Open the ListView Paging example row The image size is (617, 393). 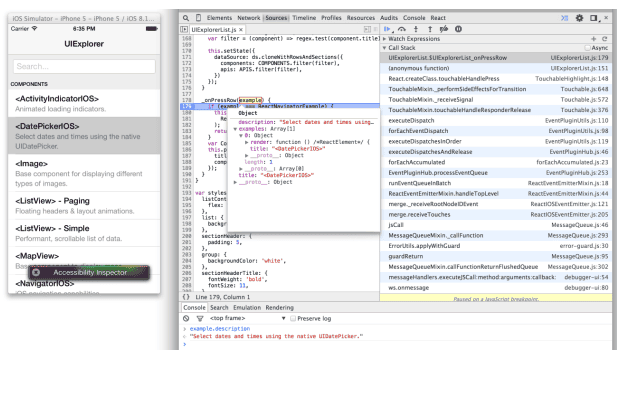[x=84, y=206]
